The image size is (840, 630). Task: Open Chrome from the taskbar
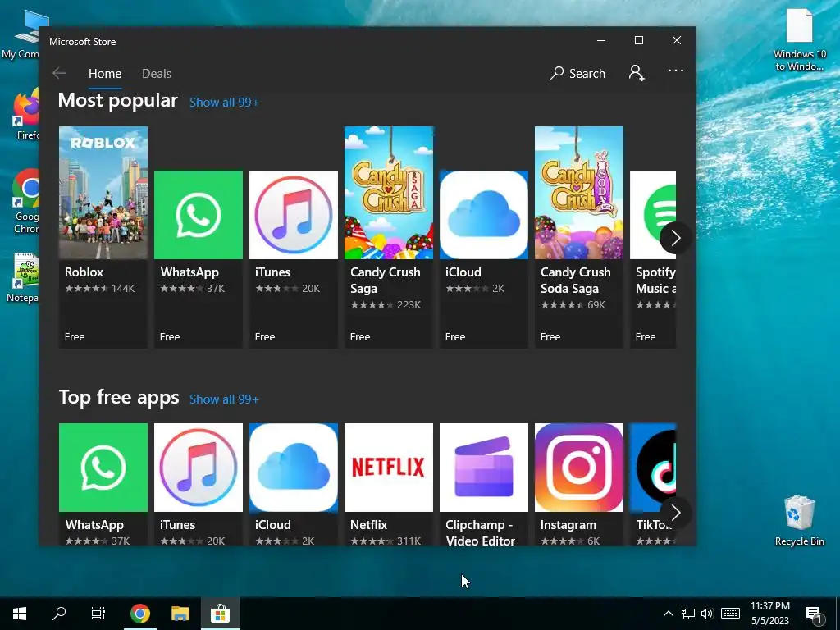pyautogui.click(x=139, y=614)
